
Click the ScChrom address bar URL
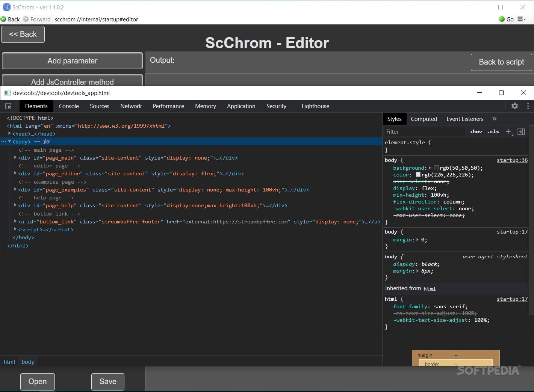96,19
